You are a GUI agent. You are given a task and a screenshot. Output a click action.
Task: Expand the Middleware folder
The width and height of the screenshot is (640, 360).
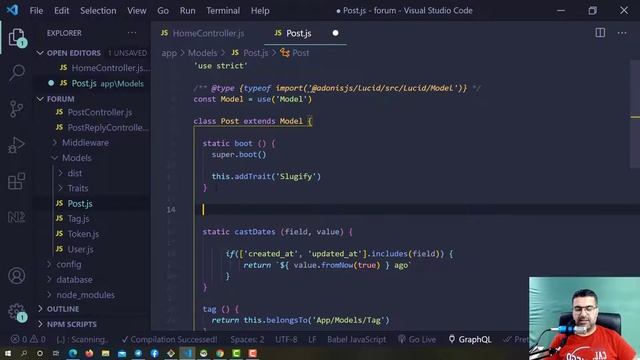click(85, 142)
